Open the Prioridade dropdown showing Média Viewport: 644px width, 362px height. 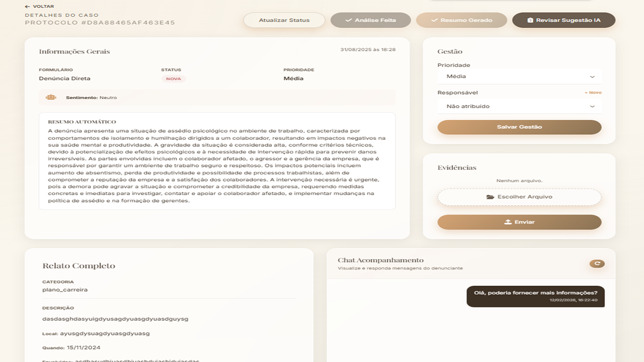tap(519, 76)
